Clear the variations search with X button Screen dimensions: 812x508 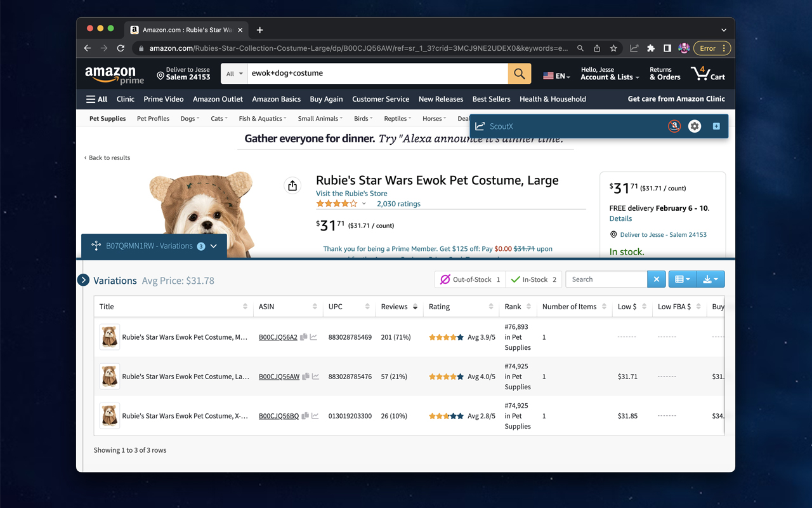point(657,279)
